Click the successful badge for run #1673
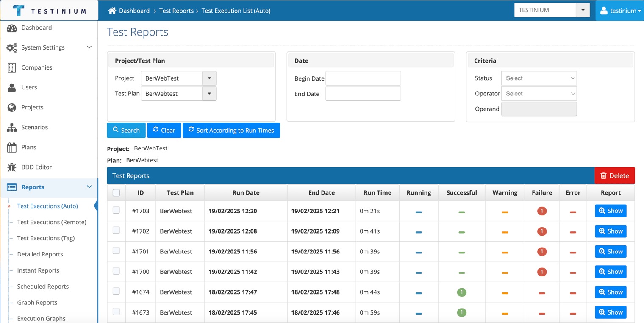 tap(462, 313)
